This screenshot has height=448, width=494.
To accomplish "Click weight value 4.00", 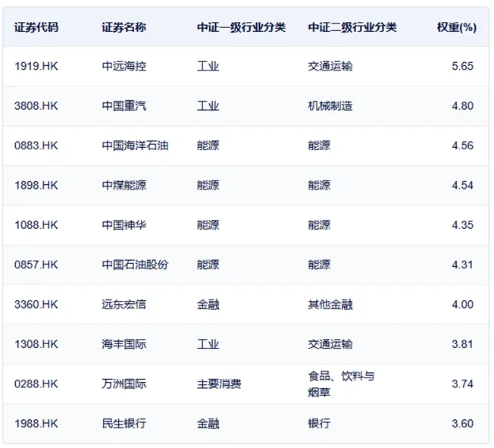I will coord(462,305).
